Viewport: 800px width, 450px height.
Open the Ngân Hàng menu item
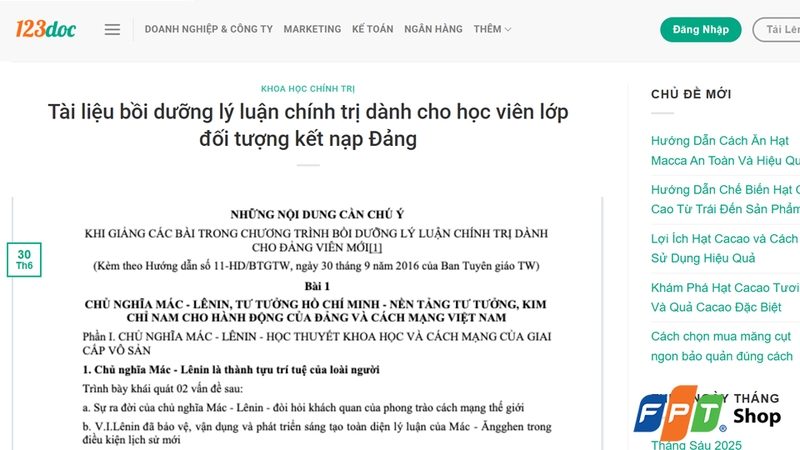click(433, 29)
